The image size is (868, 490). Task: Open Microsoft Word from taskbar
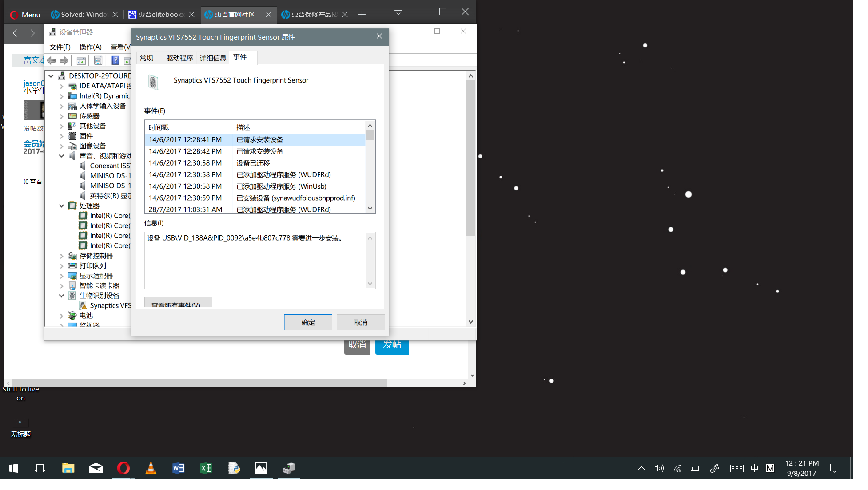click(179, 468)
